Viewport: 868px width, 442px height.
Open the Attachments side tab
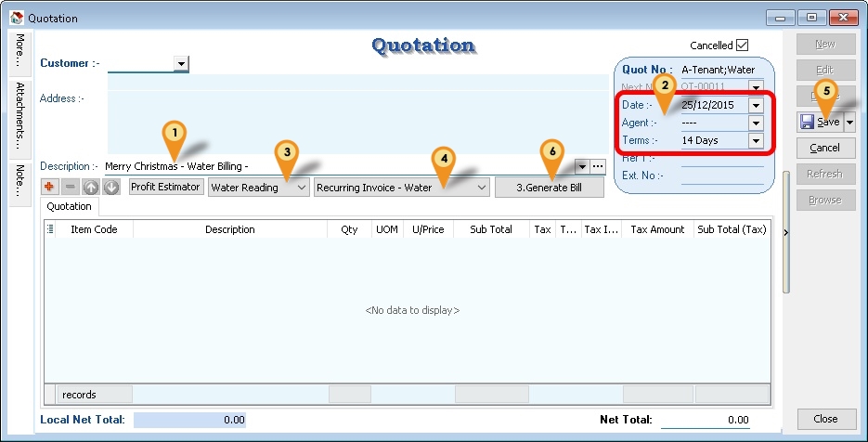[19, 116]
